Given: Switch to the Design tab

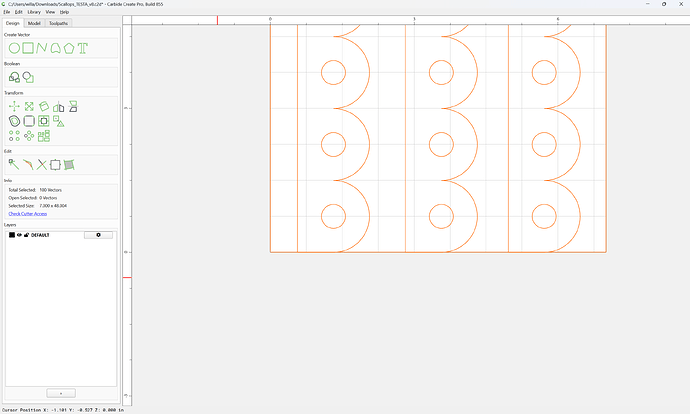Looking at the screenshot, I should coord(12,23).
